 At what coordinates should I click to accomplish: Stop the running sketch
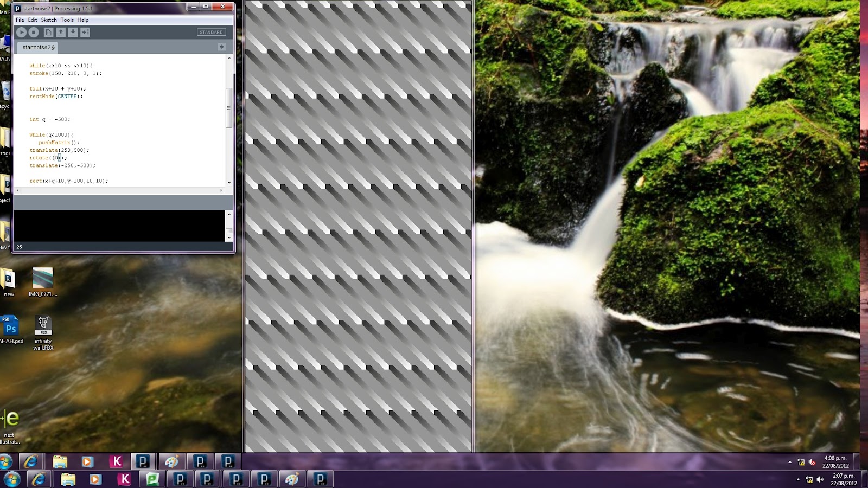click(x=34, y=32)
